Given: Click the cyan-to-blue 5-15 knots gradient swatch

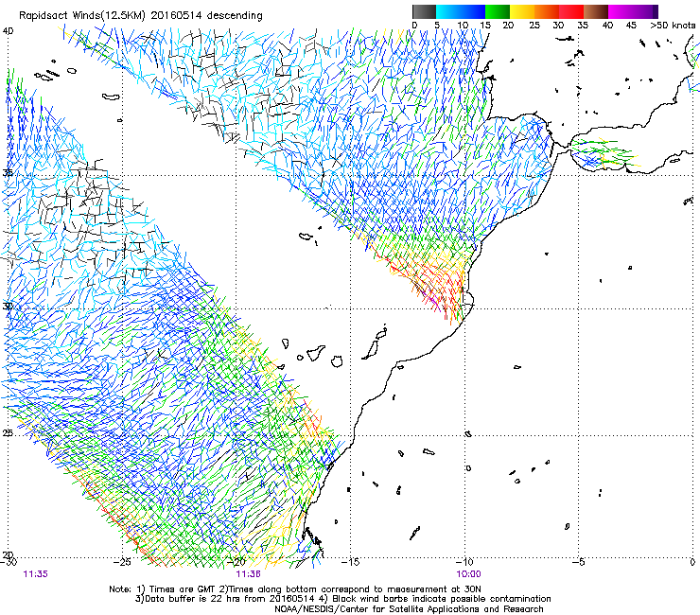Looking at the screenshot, I should pos(461,11).
